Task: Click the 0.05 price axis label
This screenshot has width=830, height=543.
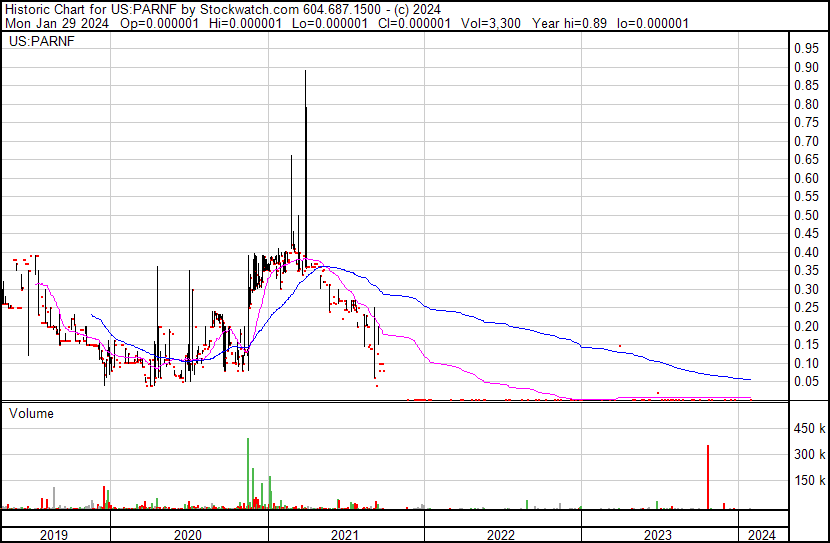Action: pyautogui.click(x=806, y=382)
